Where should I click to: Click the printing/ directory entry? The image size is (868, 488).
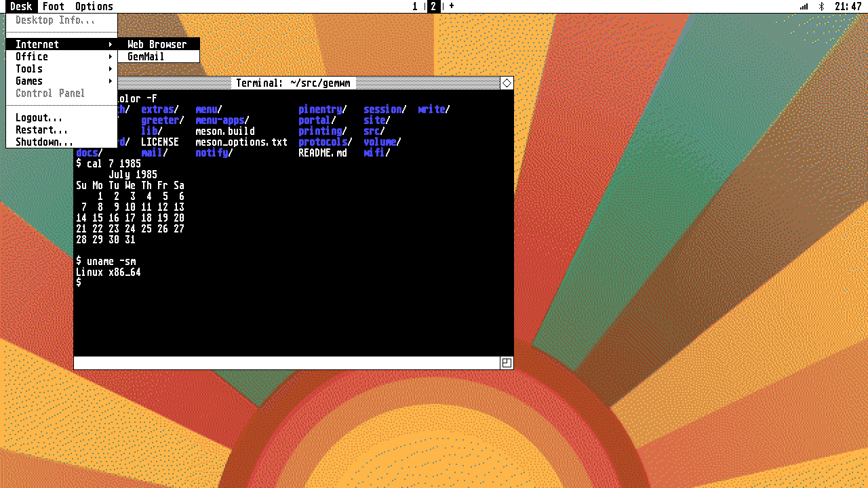tap(323, 131)
